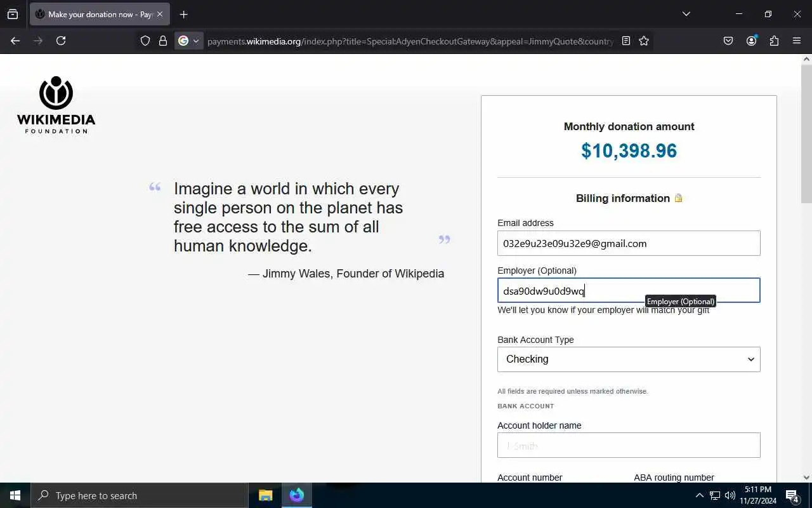Select the 'Make your donation now' browser tab
The width and height of the screenshot is (812, 508).
pyautogui.click(x=100, y=14)
